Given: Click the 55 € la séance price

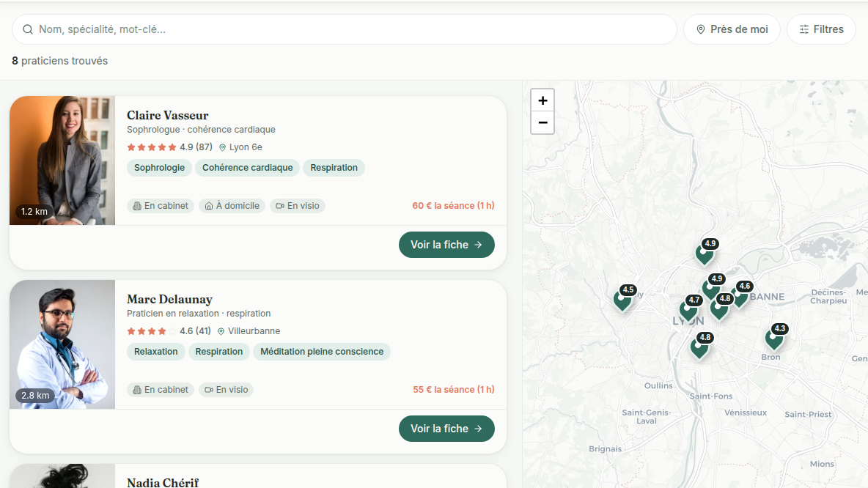Looking at the screenshot, I should (454, 390).
